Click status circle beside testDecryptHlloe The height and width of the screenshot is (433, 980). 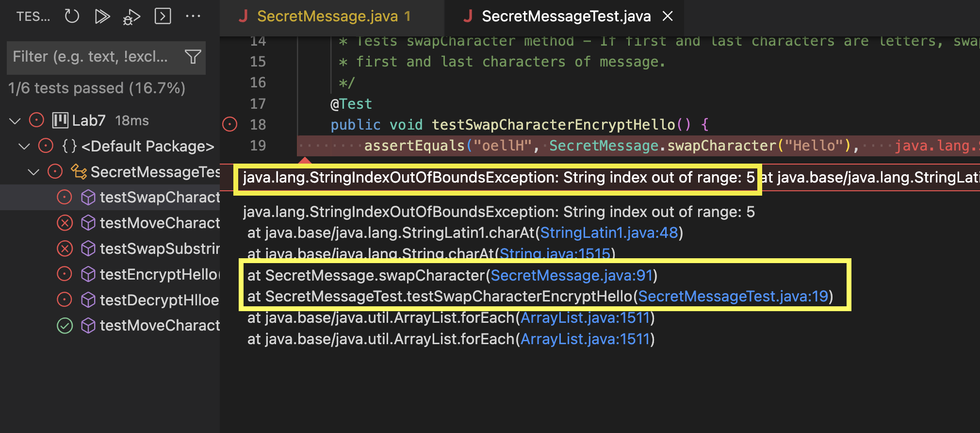65,300
